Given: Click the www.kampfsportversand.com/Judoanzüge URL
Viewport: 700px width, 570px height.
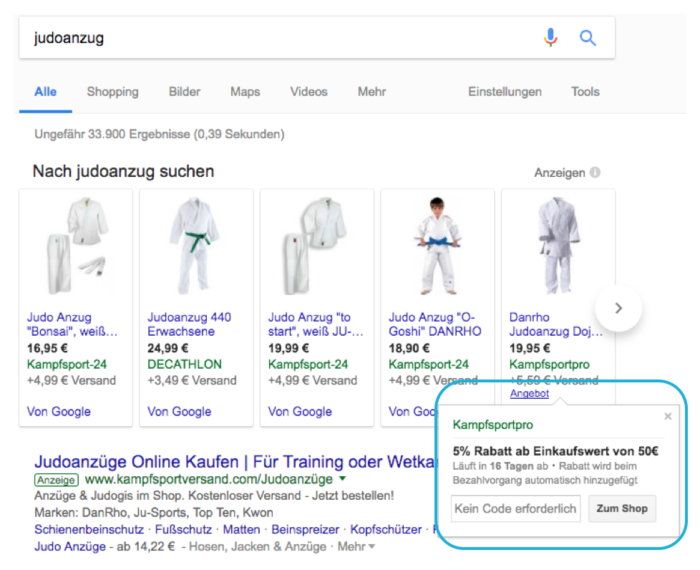Looking at the screenshot, I should click(x=208, y=479).
